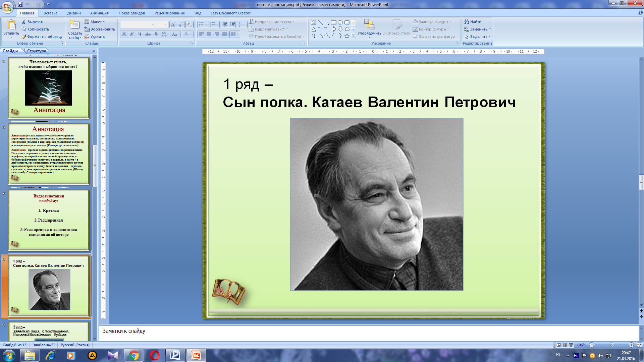
Task: Select slide 6 thumbnail titled Аннотация
Action: point(49,154)
